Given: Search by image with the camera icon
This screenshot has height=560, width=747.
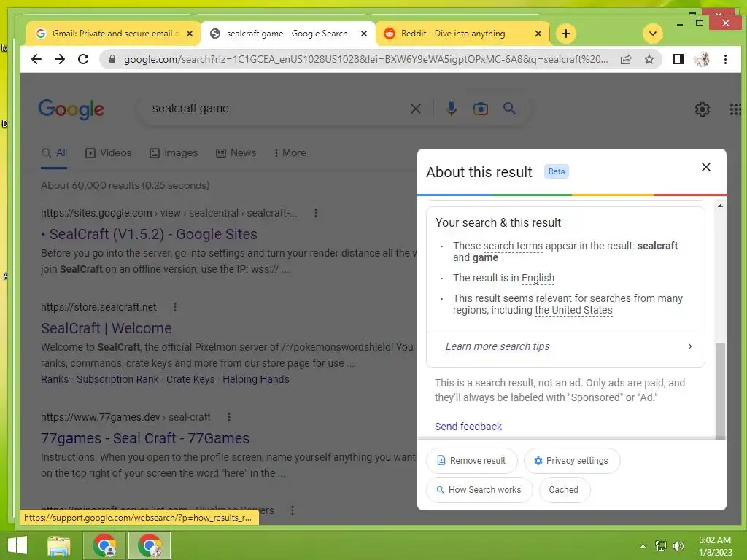Looking at the screenshot, I should 480,109.
